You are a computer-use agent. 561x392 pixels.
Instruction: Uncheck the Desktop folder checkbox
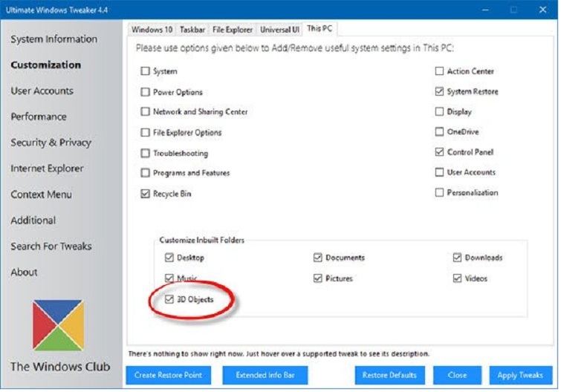(x=169, y=258)
